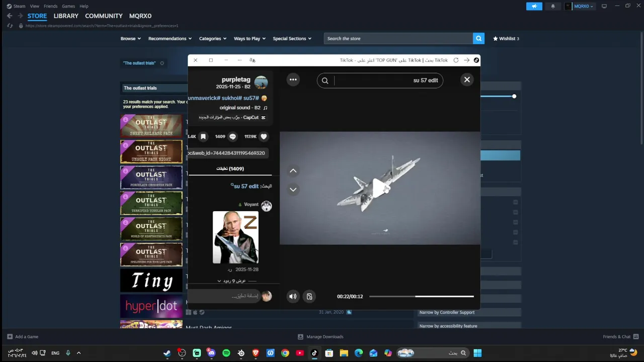Viewport: 644px width, 362px height.
Task: Mute the TikTok video volume
Action: point(293,297)
